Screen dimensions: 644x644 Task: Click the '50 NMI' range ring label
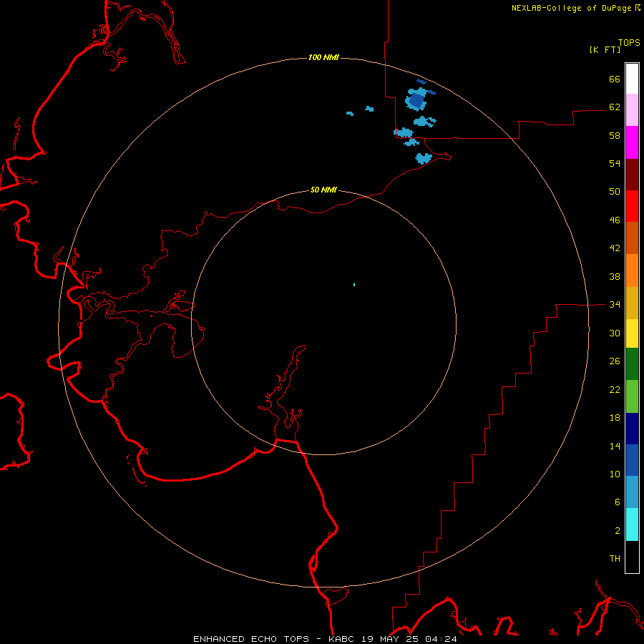point(323,190)
